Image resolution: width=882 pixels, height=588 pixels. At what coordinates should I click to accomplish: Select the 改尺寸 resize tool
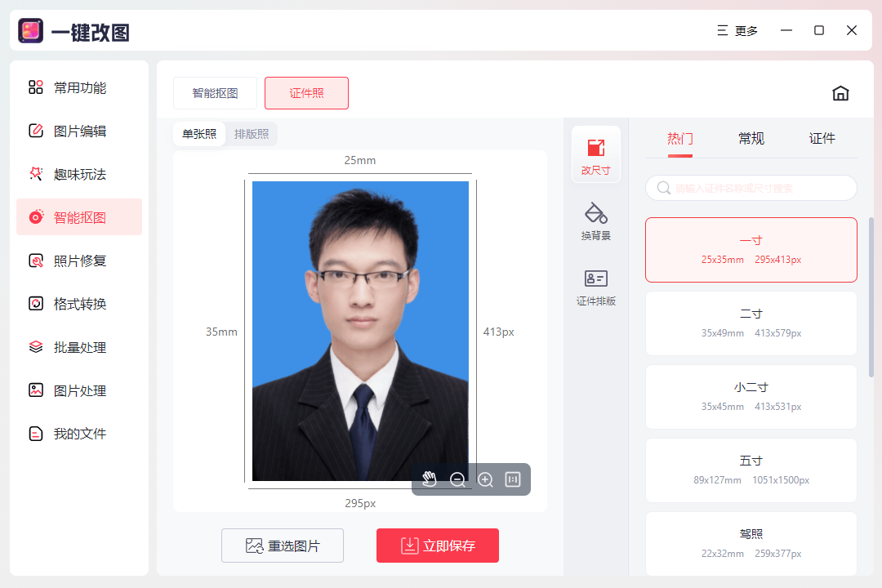click(595, 154)
